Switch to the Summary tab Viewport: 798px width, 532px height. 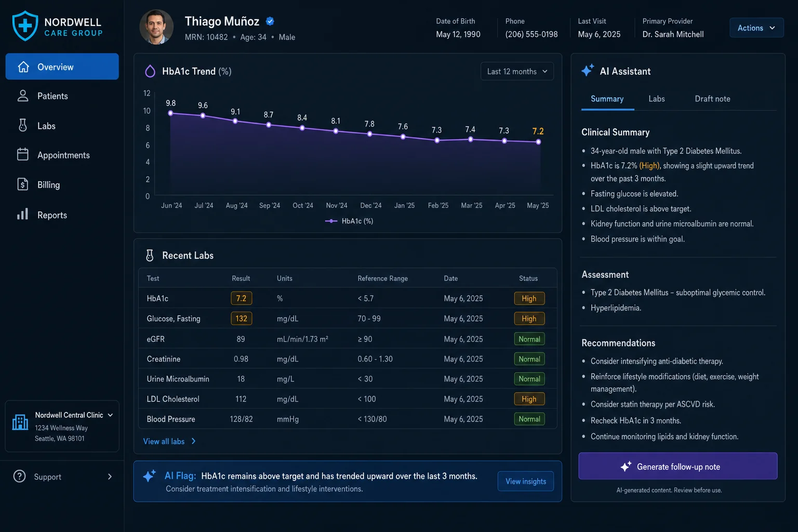(x=607, y=99)
